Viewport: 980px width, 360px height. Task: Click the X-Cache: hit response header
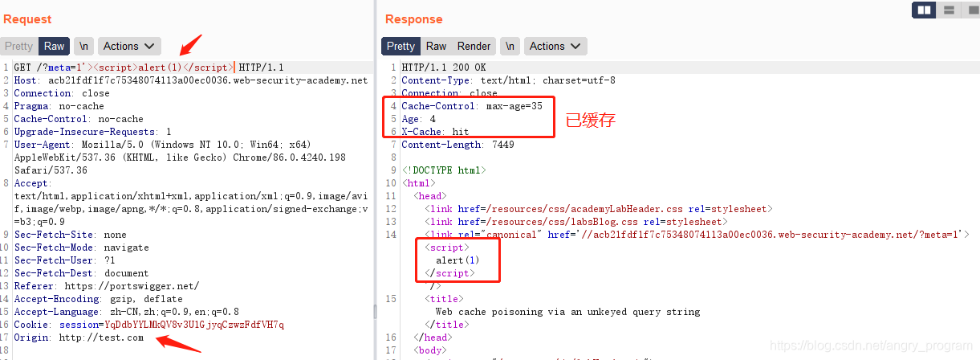435,132
